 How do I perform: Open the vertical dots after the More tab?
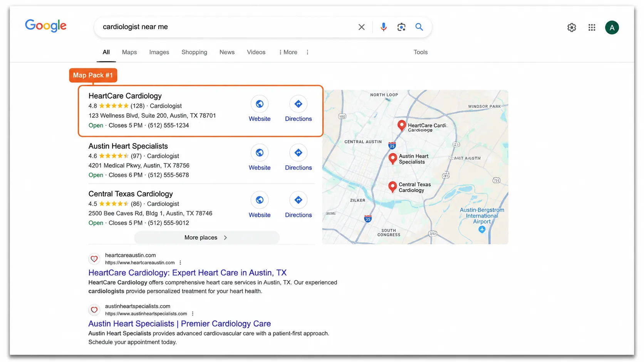tap(307, 52)
